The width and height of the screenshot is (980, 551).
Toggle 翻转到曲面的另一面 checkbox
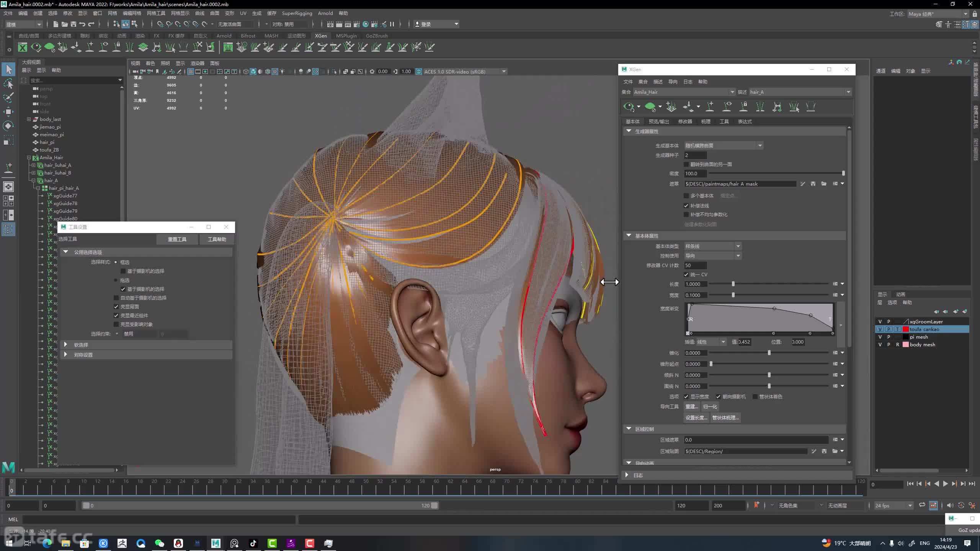pyautogui.click(x=686, y=164)
